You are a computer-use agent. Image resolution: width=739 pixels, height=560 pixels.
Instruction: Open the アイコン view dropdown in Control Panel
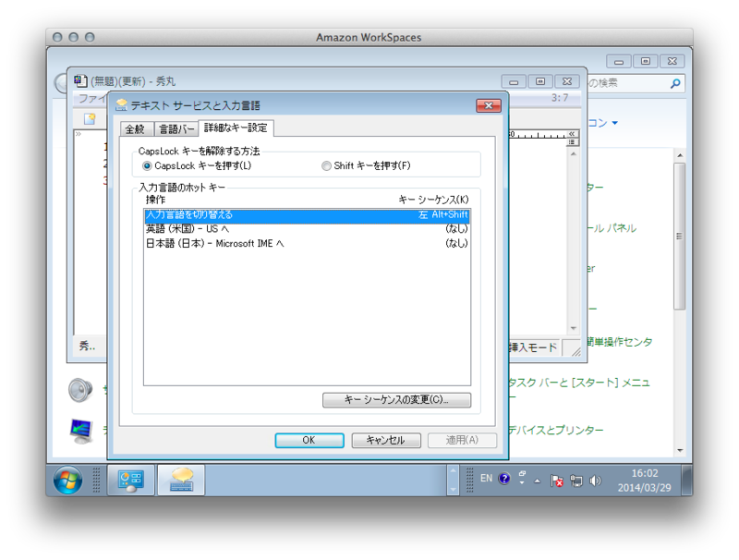click(x=603, y=123)
